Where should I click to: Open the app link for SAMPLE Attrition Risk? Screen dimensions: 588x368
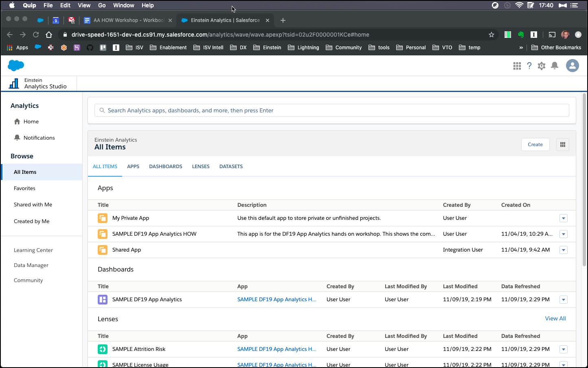coord(277,349)
